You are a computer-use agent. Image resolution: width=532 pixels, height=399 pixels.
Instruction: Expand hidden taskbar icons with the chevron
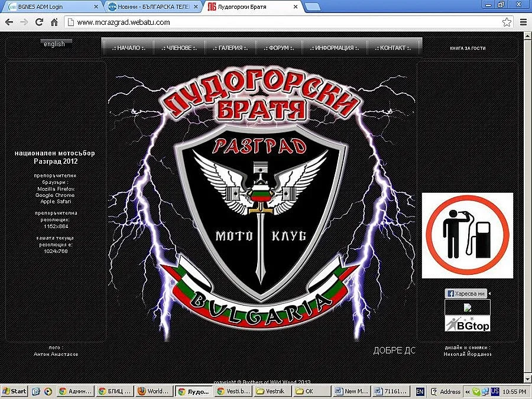(468, 391)
